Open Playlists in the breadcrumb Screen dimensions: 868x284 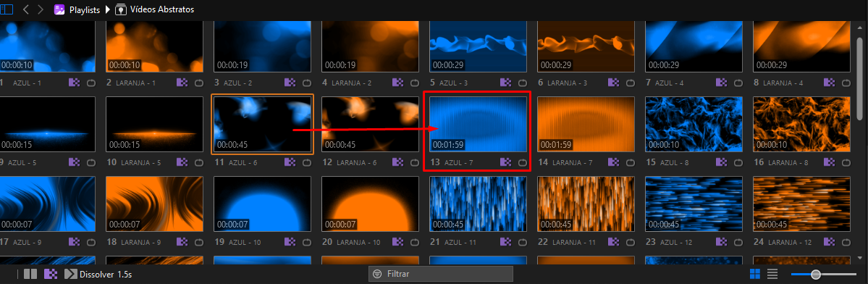[x=85, y=9]
